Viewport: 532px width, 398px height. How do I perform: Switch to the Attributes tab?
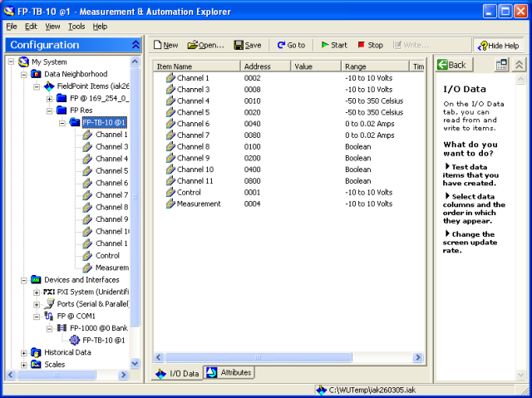tap(229, 372)
